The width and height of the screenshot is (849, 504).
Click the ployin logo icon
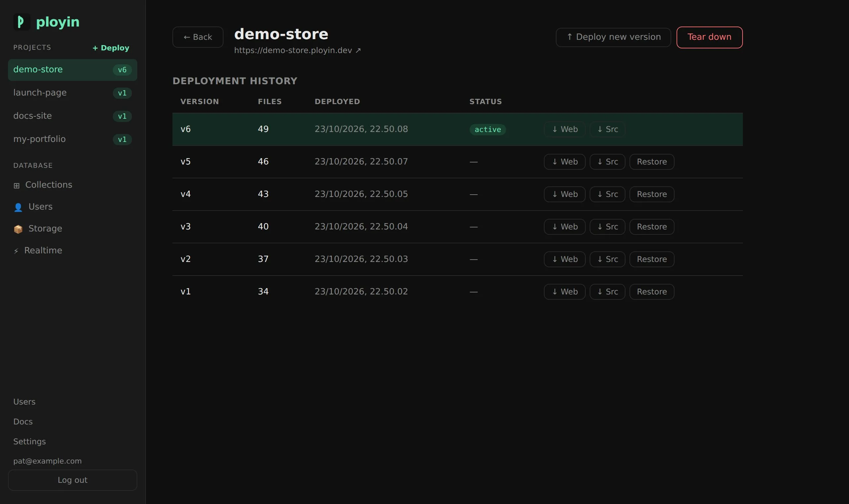22,22
